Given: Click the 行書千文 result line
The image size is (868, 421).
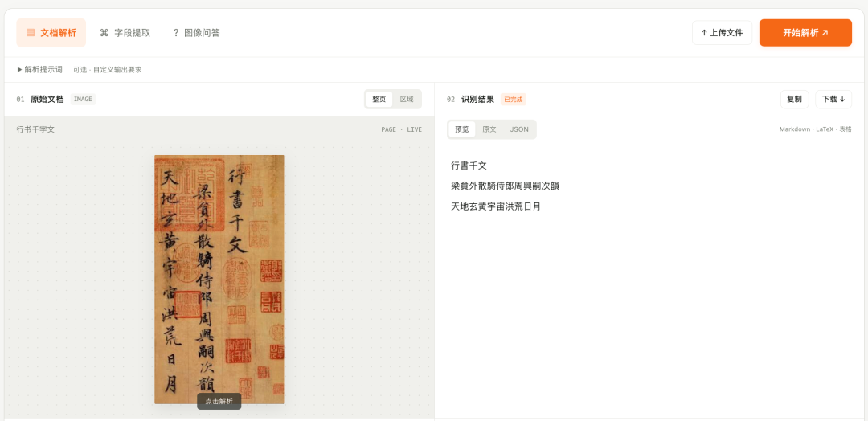Looking at the screenshot, I should (x=469, y=166).
